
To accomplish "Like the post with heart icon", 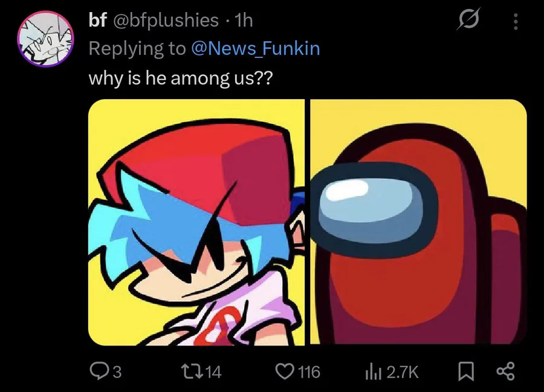I will pyautogui.click(x=285, y=371).
